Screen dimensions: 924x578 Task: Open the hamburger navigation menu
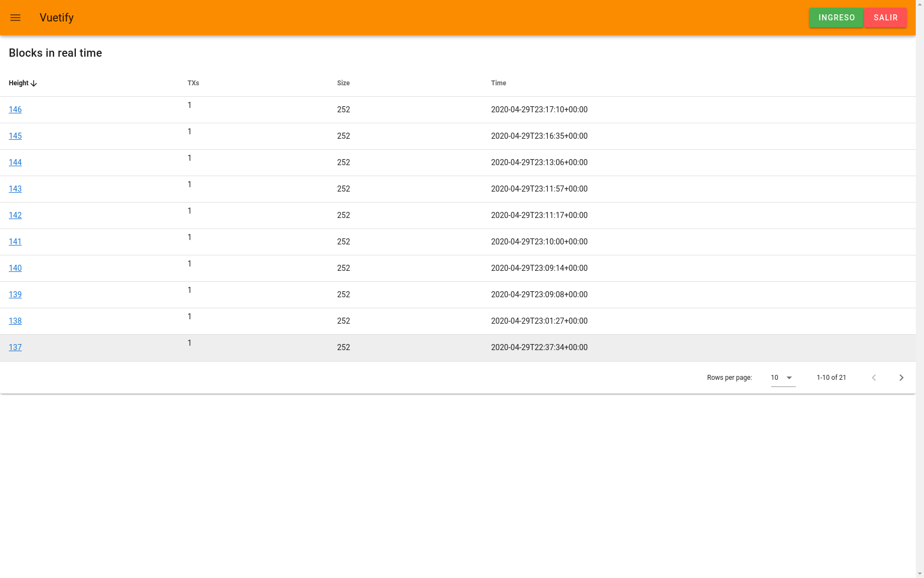[15, 18]
